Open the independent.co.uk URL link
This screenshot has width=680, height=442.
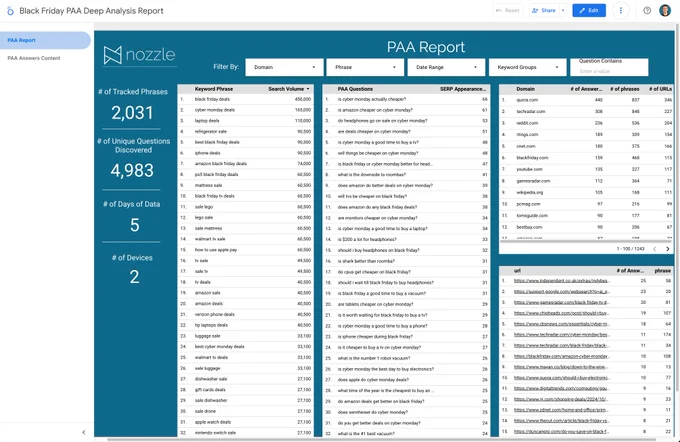click(561, 281)
